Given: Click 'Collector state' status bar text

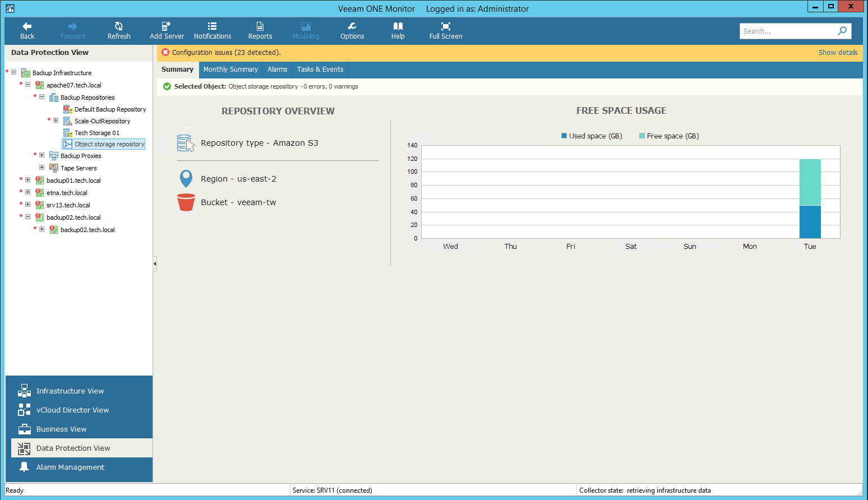Looking at the screenshot, I should coord(645,490).
